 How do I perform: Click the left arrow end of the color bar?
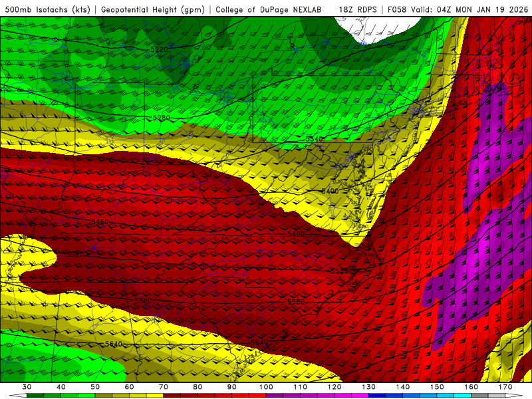[18, 394]
